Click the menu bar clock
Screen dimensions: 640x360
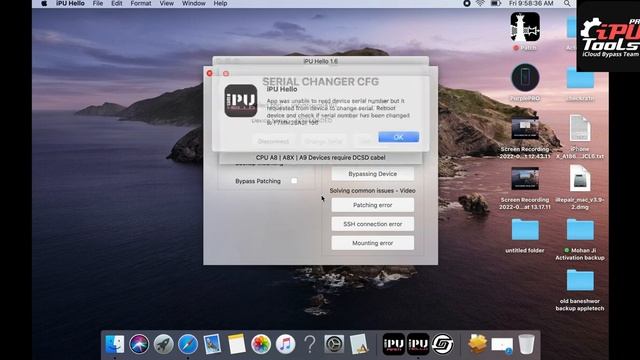click(531, 4)
